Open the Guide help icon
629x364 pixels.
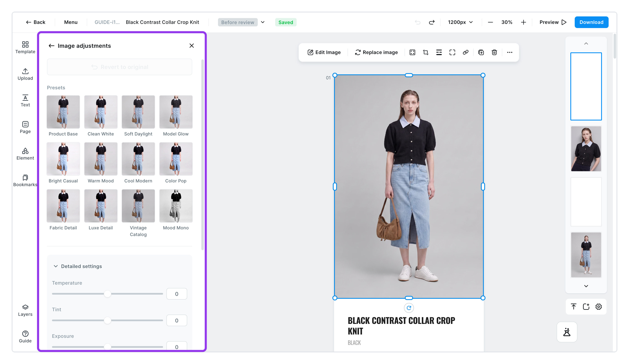[x=25, y=337]
